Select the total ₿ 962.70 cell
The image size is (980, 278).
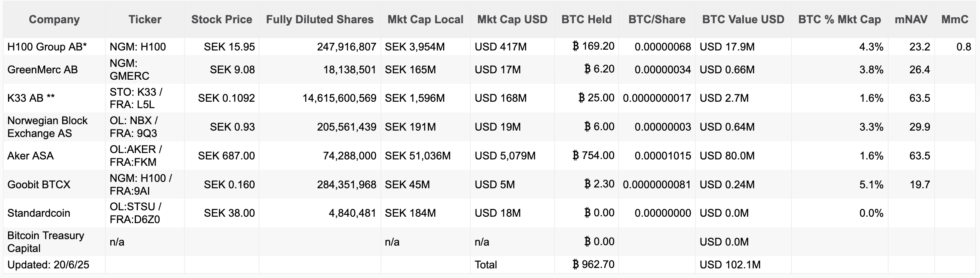(x=593, y=264)
